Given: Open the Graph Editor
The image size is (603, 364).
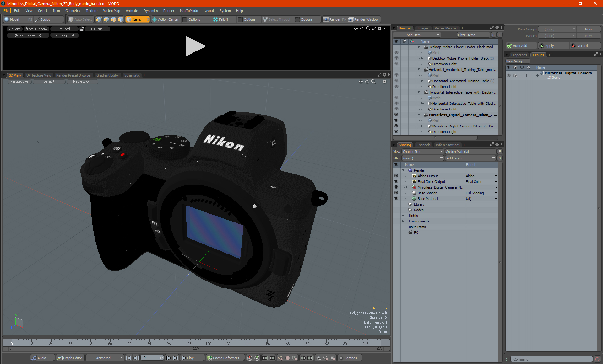Looking at the screenshot, I should (70, 358).
